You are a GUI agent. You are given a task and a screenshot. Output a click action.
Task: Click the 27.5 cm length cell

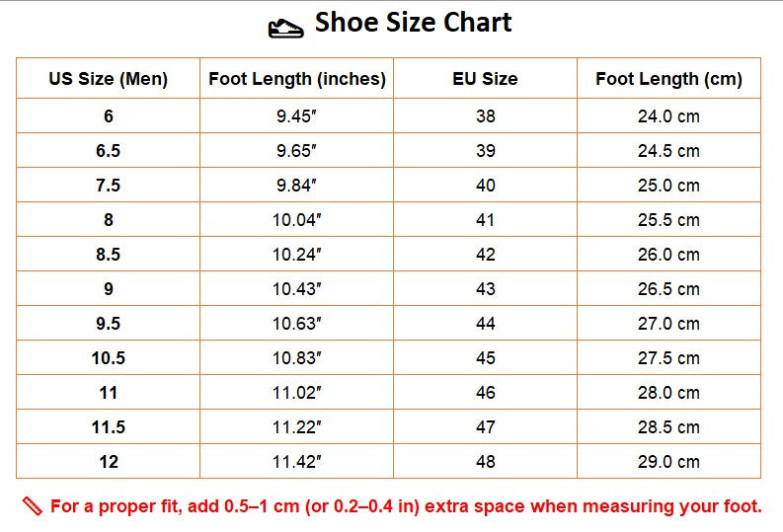pyautogui.click(x=669, y=358)
